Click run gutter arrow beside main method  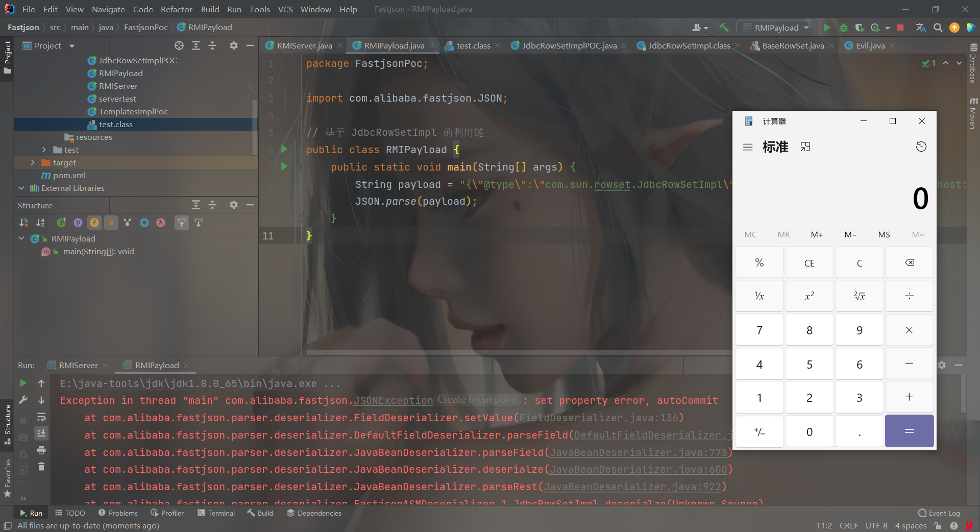click(284, 166)
